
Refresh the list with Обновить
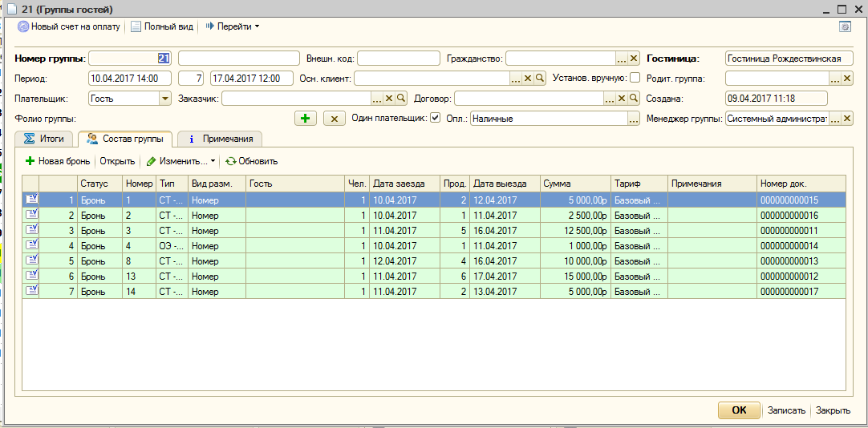point(251,161)
